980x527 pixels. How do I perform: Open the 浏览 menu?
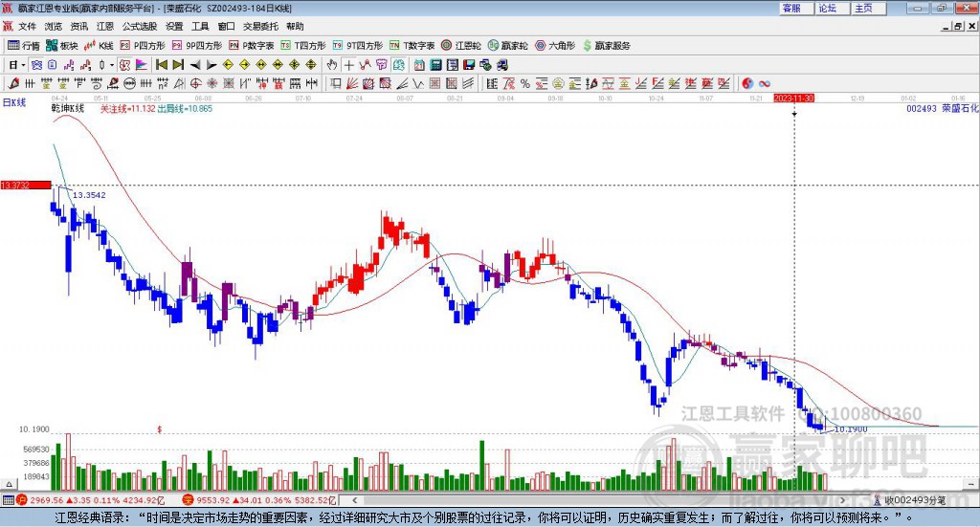pos(54,26)
